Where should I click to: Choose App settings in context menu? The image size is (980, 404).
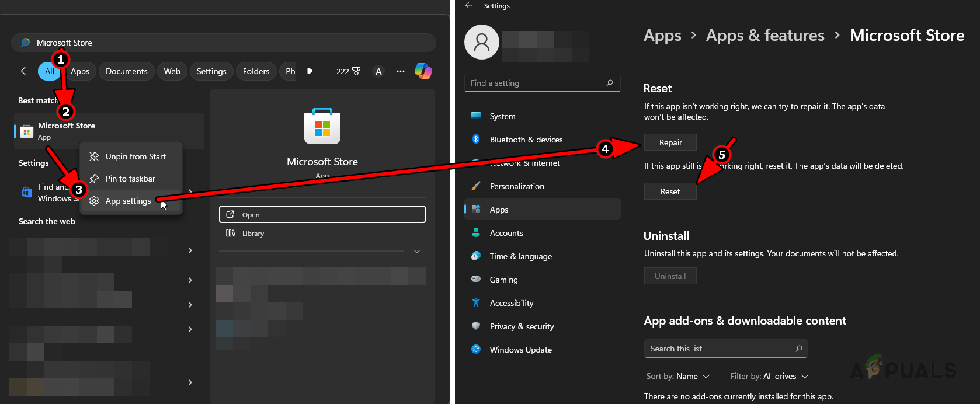[131, 201]
